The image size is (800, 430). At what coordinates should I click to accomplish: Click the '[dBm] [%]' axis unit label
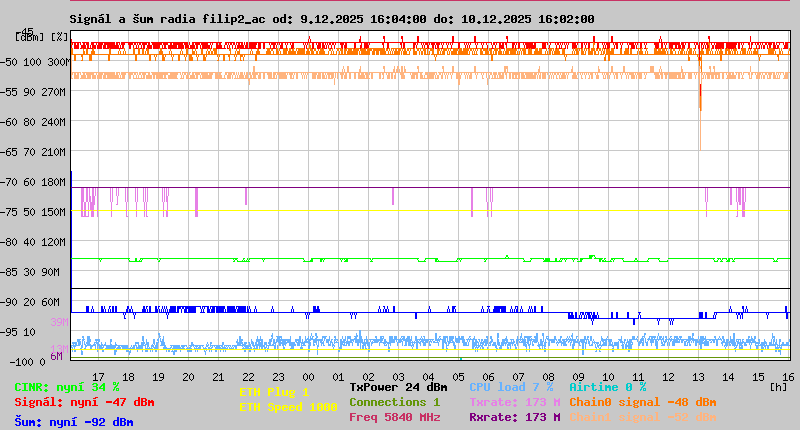(x=41, y=37)
